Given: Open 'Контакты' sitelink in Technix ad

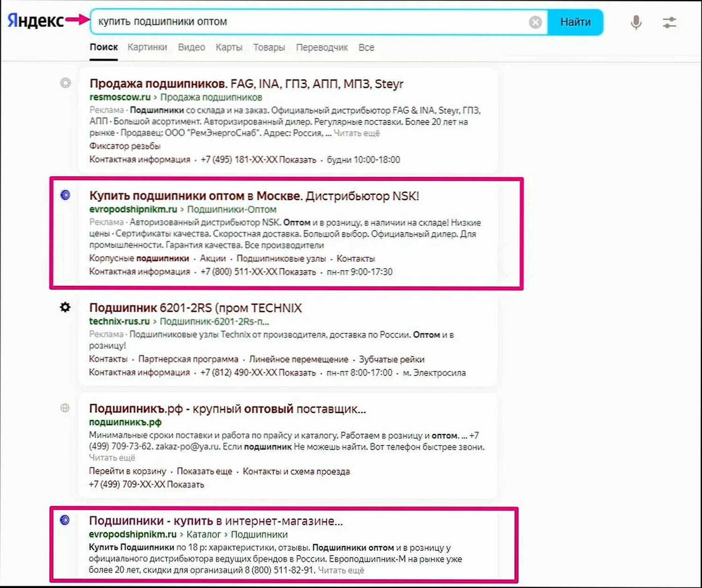Looking at the screenshot, I should tap(108, 359).
